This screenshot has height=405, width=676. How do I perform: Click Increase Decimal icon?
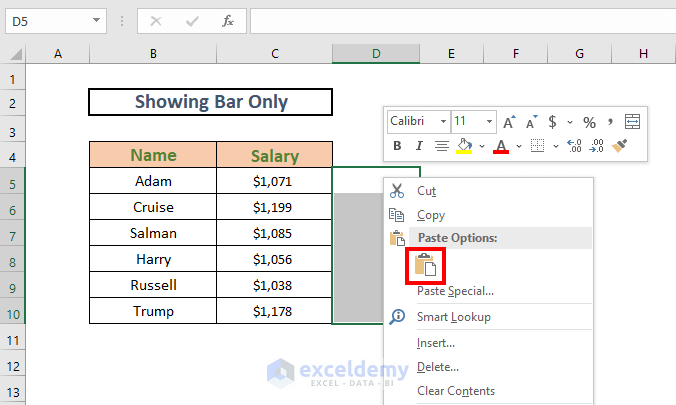574,146
